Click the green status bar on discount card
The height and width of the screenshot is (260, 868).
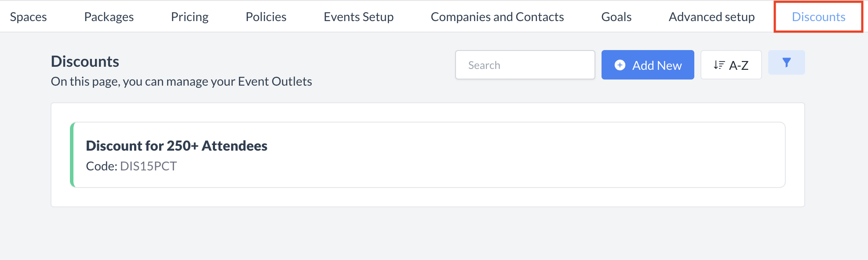(72, 155)
